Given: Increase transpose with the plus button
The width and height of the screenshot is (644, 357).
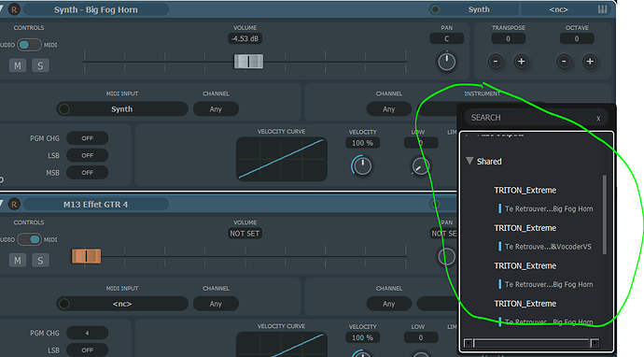Looking at the screenshot, I should pyautogui.click(x=521, y=62).
